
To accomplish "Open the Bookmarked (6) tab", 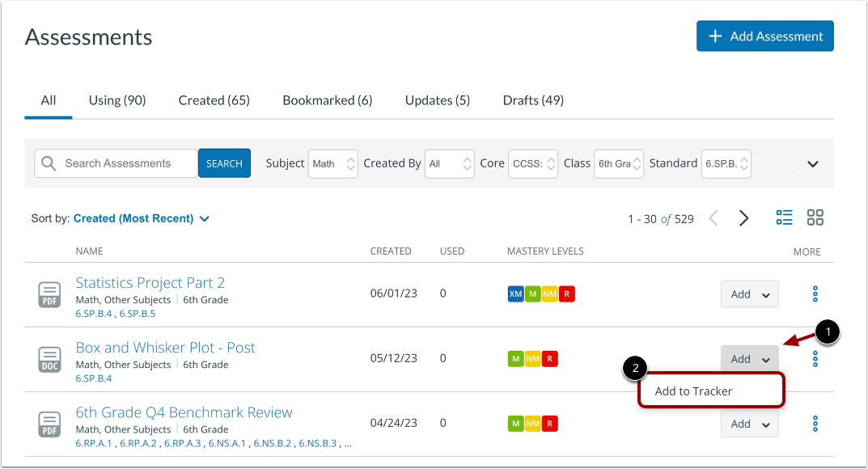I will (327, 100).
